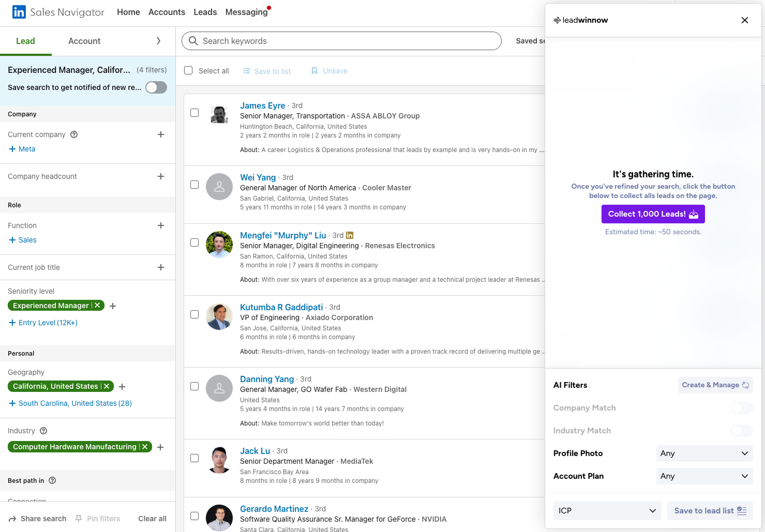765x532 pixels.
Task: Expand the ICP list dropdown
Action: click(607, 511)
